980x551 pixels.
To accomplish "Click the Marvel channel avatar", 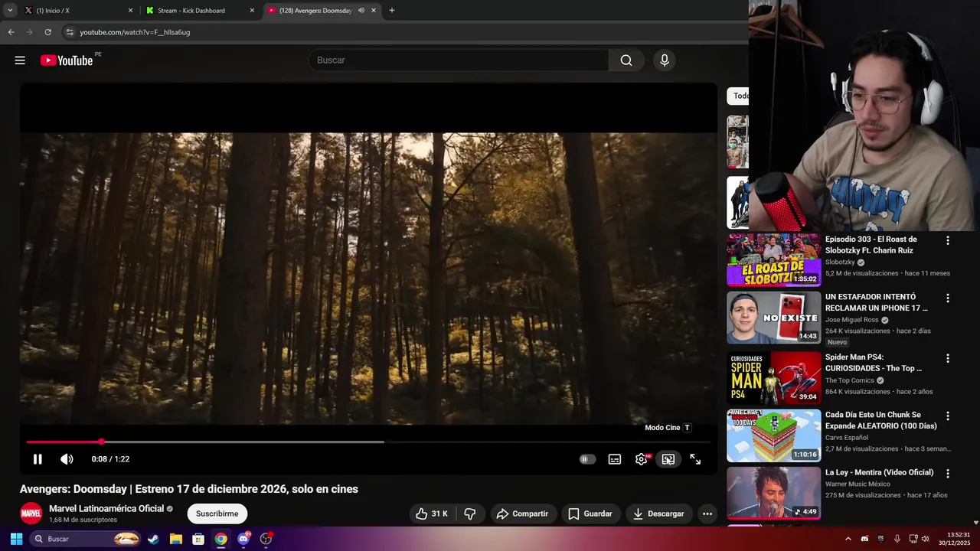I will click(31, 514).
